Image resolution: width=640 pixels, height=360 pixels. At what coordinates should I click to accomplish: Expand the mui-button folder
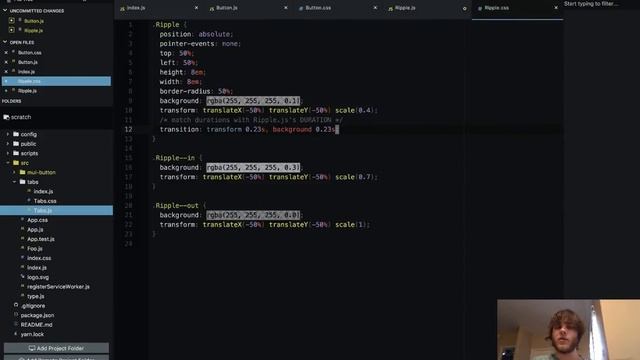pos(14,172)
